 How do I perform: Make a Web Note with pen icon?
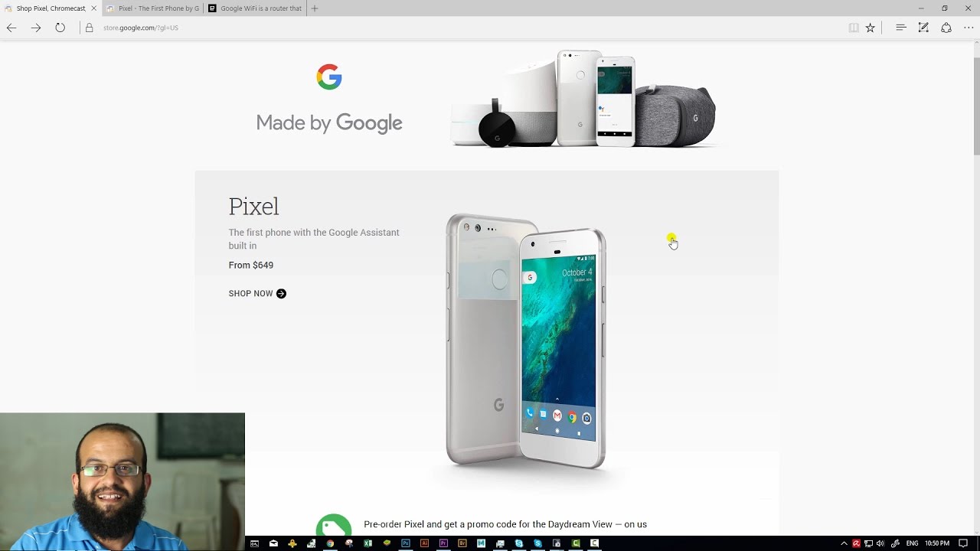pyautogui.click(x=923, y=28)
